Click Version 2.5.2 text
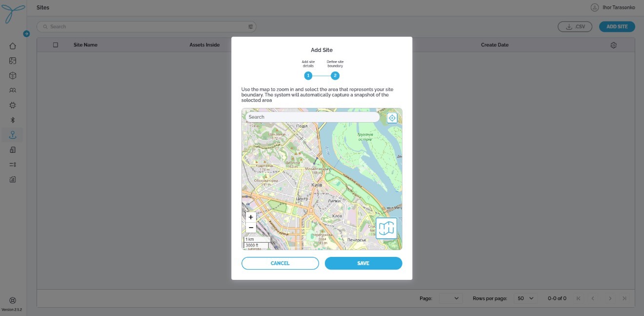Viewport: 644px width, 316px height. (12, 310)
